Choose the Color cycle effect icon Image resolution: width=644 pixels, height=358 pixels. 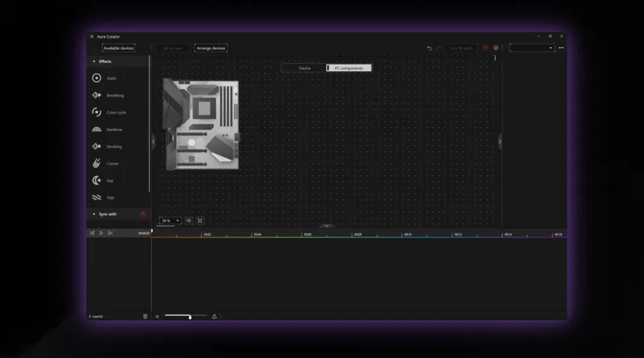[97, 112]
